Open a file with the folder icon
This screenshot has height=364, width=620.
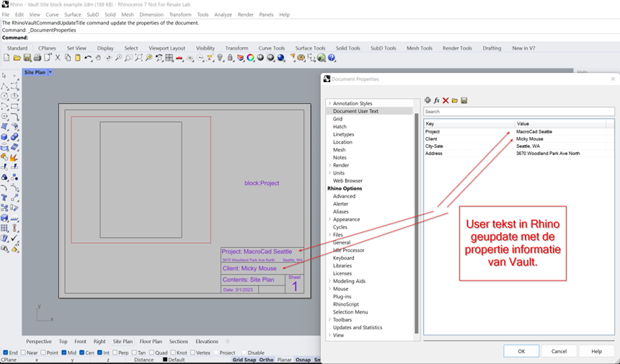click(17, 58)
